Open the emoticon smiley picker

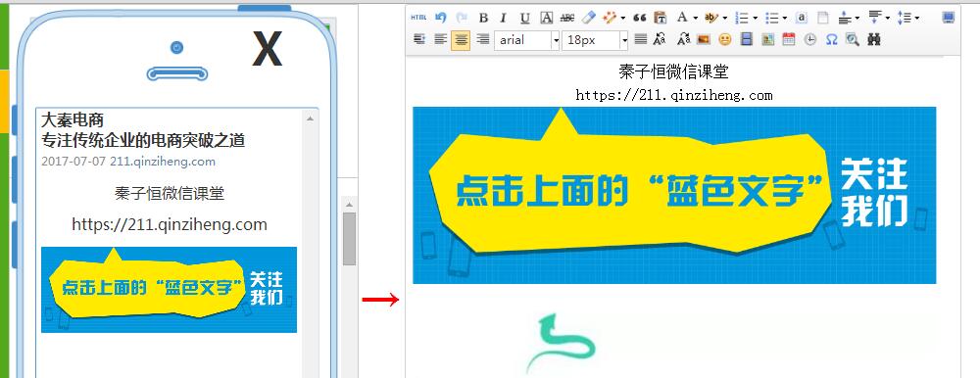(x=725, y=39)
